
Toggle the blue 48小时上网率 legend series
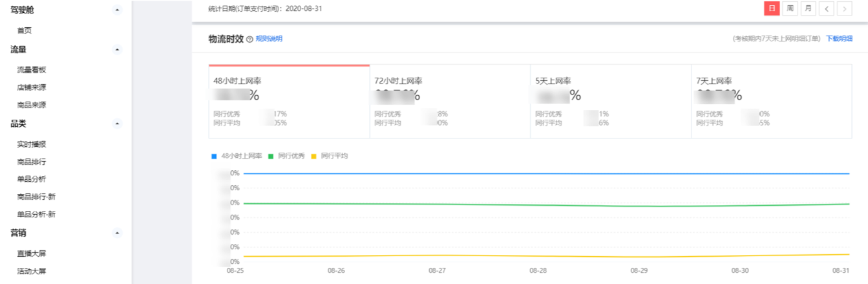point(237,156)
